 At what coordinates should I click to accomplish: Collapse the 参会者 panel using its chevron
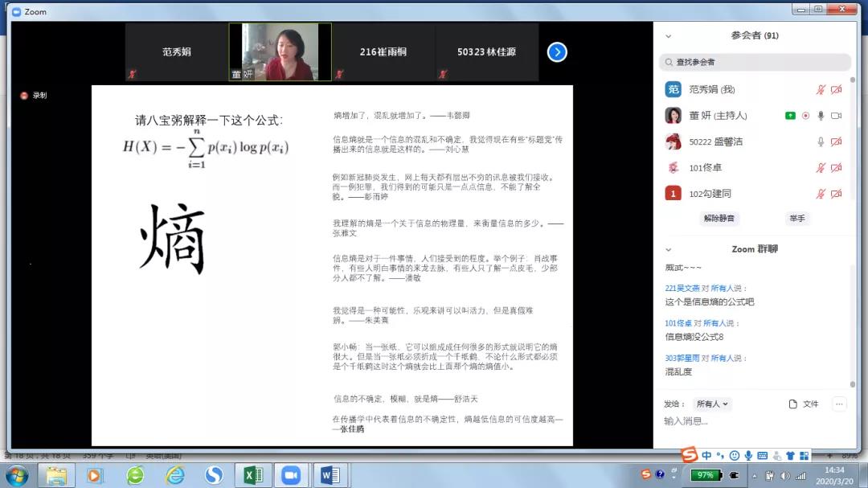point(668,36)
